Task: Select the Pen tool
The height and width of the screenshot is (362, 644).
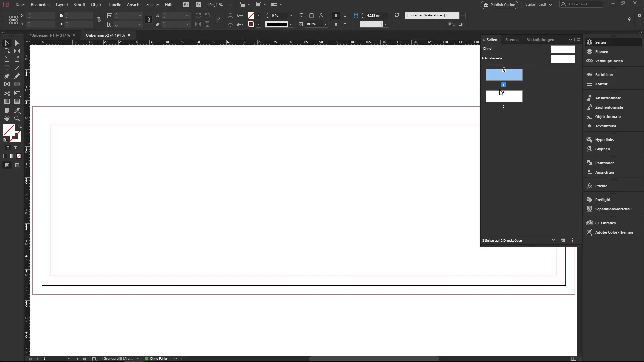Action: click(x=7, y=76)
